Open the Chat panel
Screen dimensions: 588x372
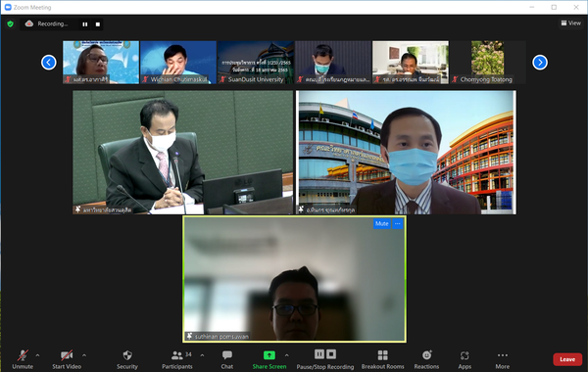(227, 359)
